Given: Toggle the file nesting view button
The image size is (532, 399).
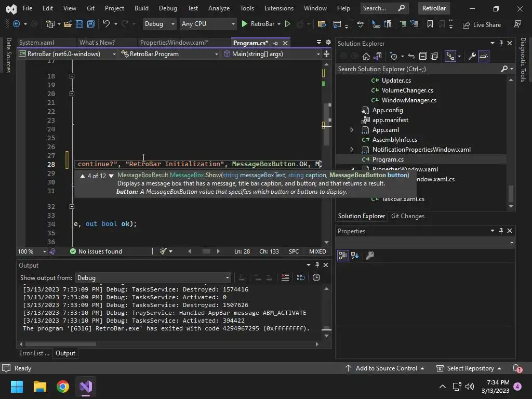Looking at the screenshot, I should pos(450,56).
